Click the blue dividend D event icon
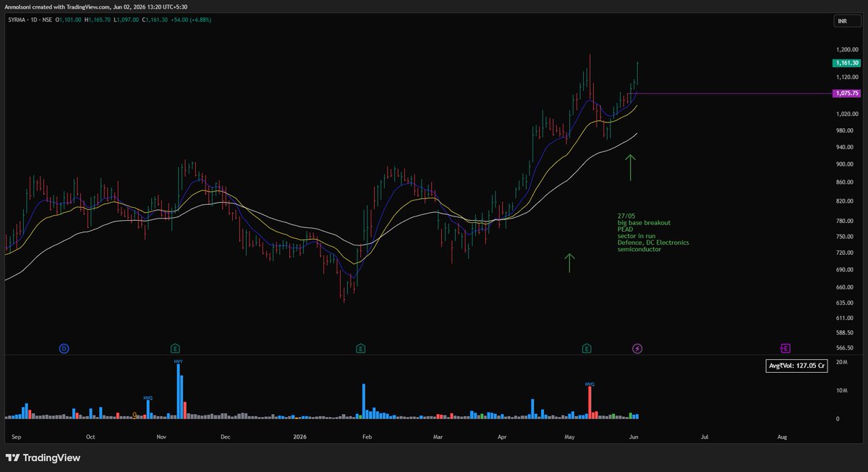The width and height of the screenshot is (868, 472). [64, 348]
